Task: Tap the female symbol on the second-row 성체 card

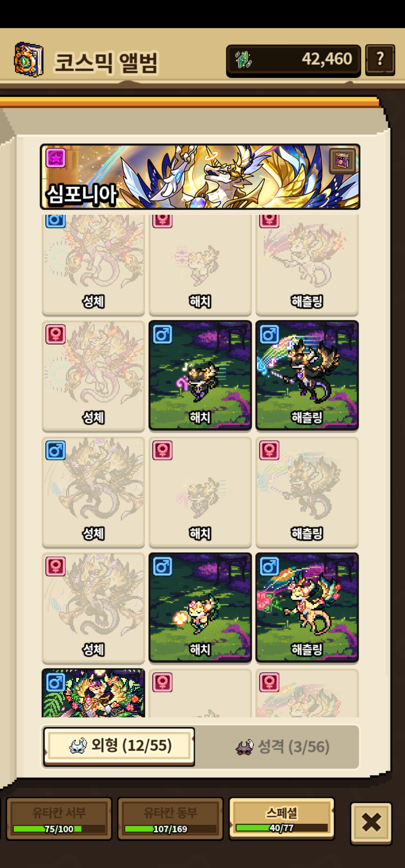Action: point(55,334)
